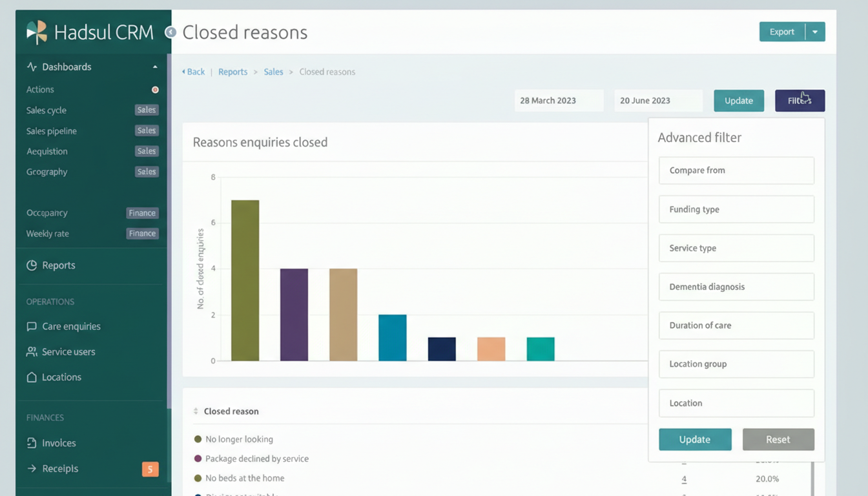Click the Locations home icon
This screenshot has height=496, width=868.
tap(32, 377)
